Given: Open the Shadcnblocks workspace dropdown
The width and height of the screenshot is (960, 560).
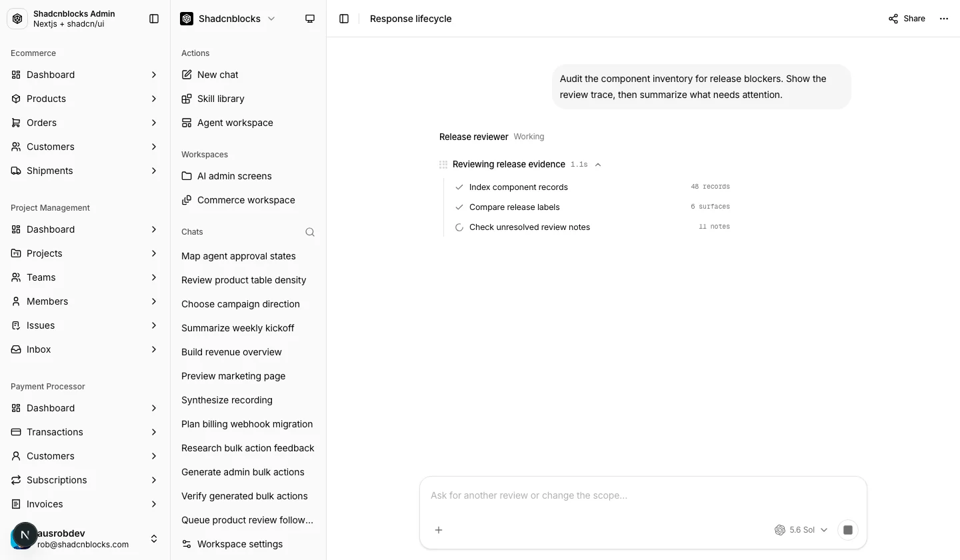Looking at the screenshot, I should [228, 19].
